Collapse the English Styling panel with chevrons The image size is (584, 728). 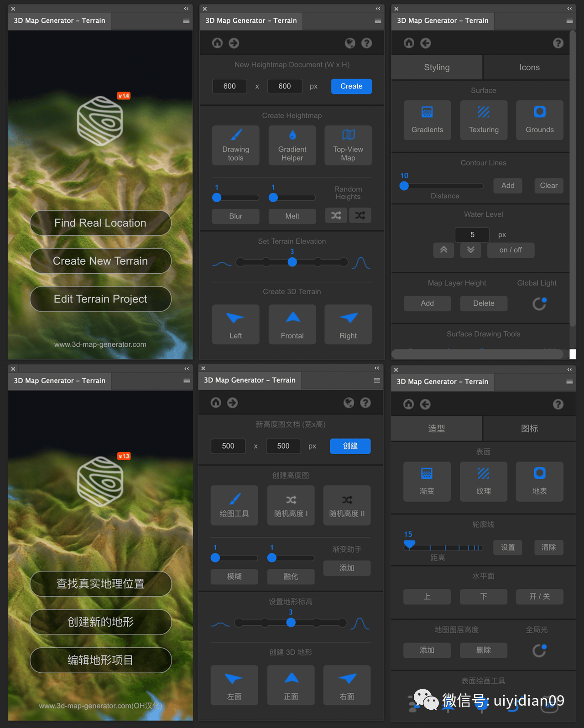pyautogui.click(x=569, y=9)
